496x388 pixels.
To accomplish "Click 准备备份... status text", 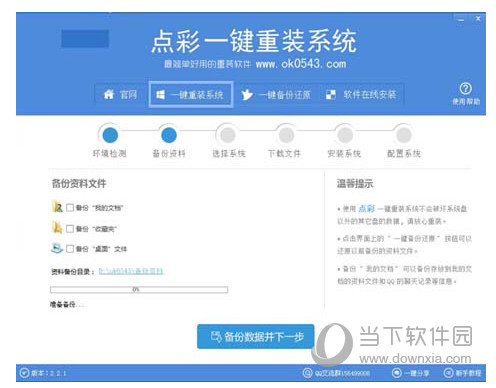I will point(66,304).
